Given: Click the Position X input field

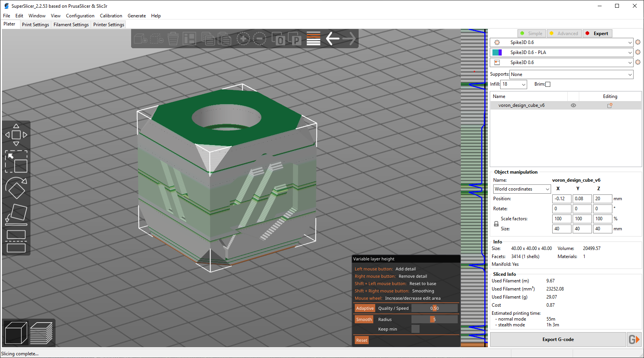Looking at the screenshot, I should tap(561, 199).
